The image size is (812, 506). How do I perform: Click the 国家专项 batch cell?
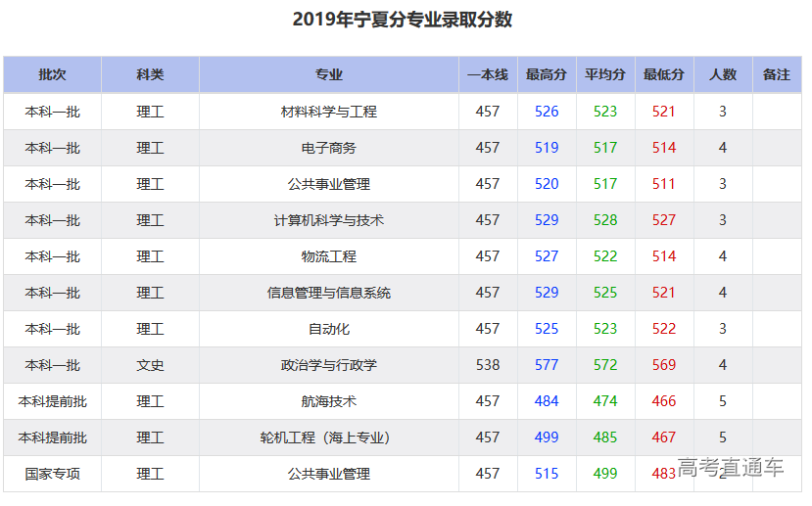[52, 474]
